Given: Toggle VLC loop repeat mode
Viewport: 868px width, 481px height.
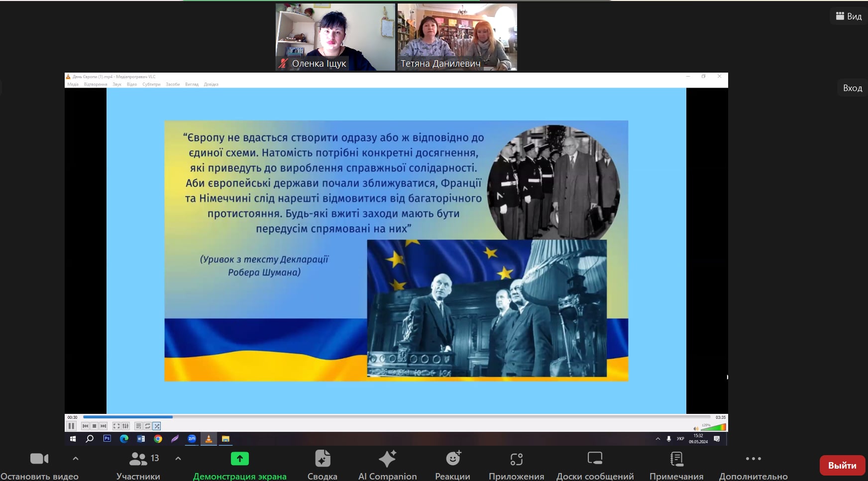Looking at the screenshot, I should pos(148,426).
